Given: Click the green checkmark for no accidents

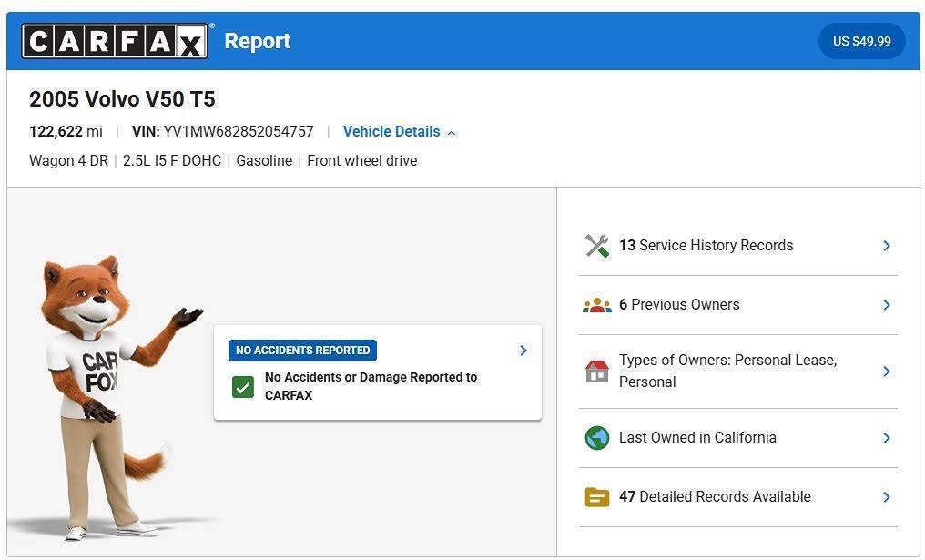Looking at the screenshot, I should pyautogui.click(x=243, y=387).
